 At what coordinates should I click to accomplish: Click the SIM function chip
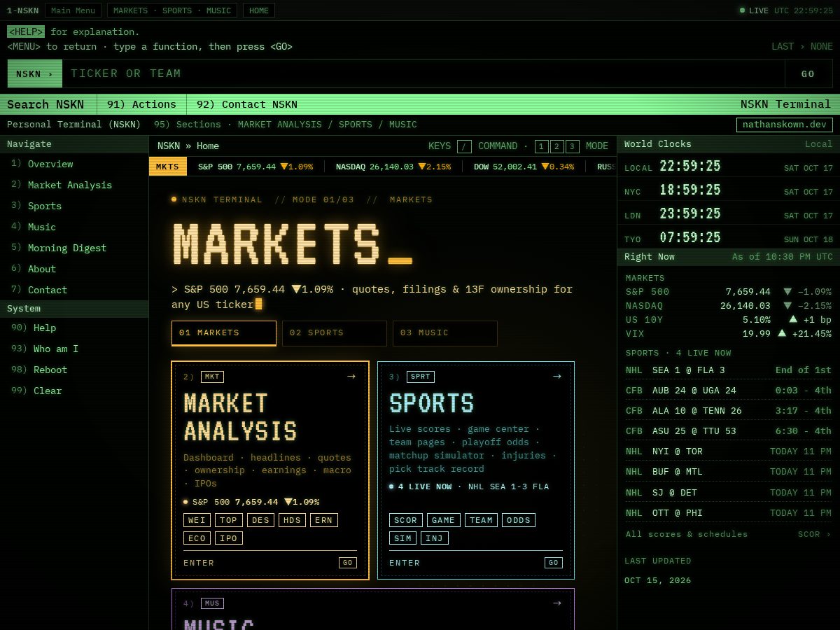pos(402,538)
